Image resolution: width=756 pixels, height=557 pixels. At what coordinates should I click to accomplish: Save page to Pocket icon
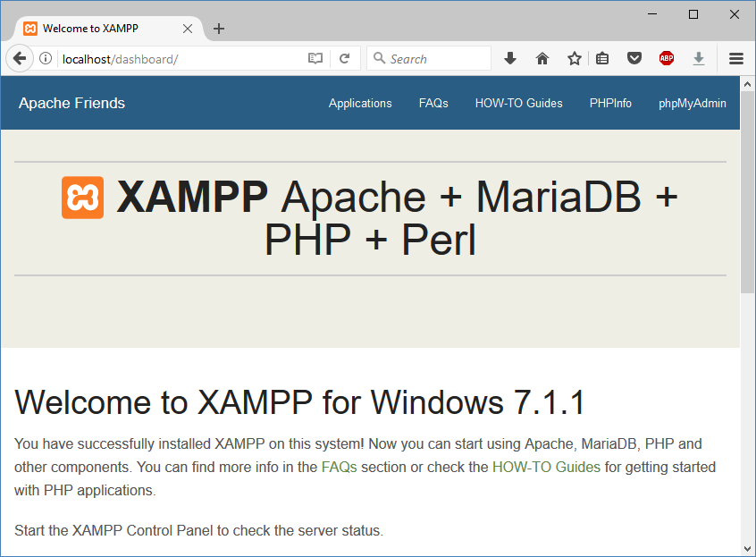click(x=634, y=59)
